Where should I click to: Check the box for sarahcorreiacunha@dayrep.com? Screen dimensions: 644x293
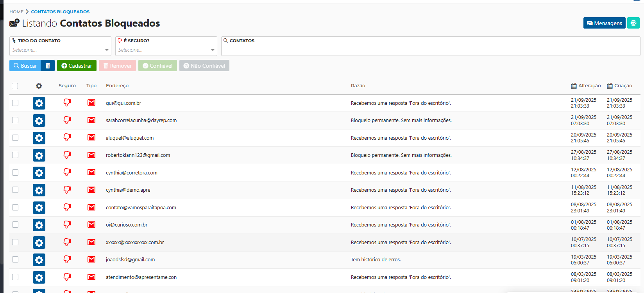[15, 120]
